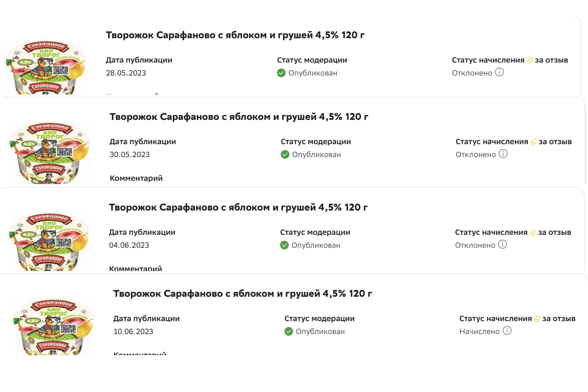Click bonus coin icon in first review's header

530,60
